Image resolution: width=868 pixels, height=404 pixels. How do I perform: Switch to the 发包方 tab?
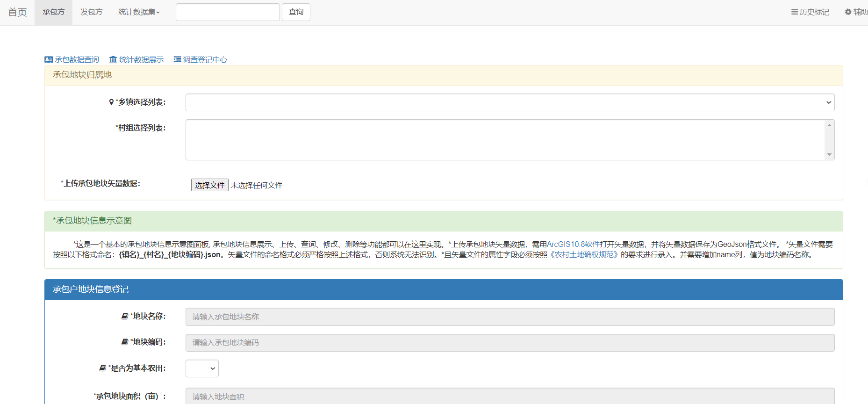[91, 12]
